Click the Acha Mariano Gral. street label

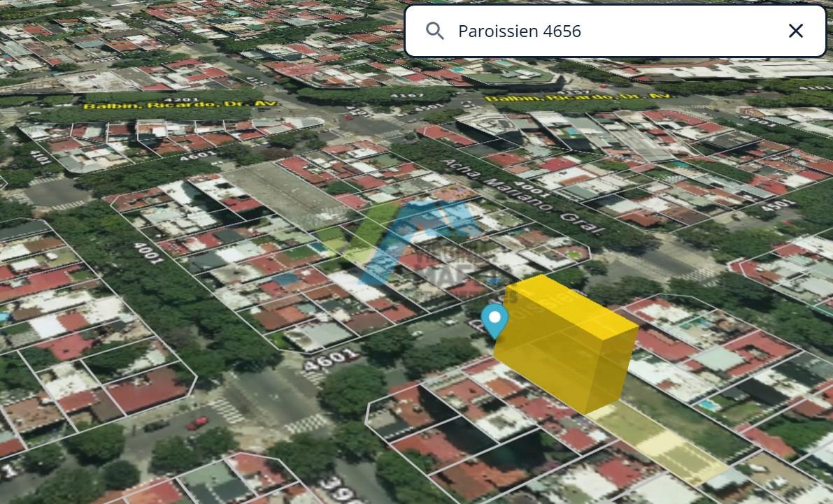pyautogui.click(x=523, y=196)
